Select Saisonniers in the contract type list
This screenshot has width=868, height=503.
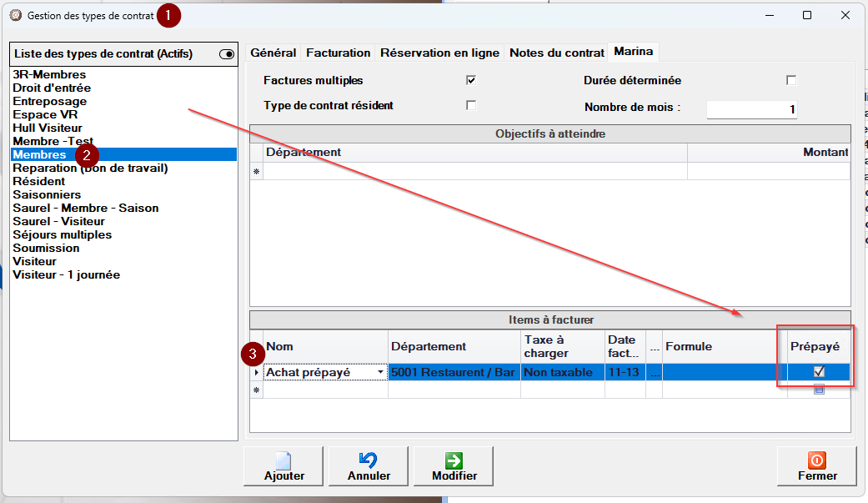pyautogui.click(x=47, y=194)
